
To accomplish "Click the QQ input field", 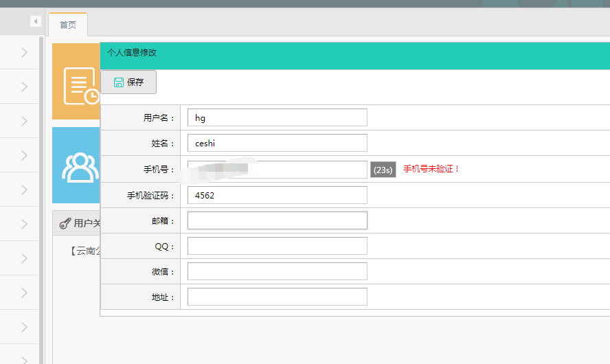I will [x=277, y=246].
